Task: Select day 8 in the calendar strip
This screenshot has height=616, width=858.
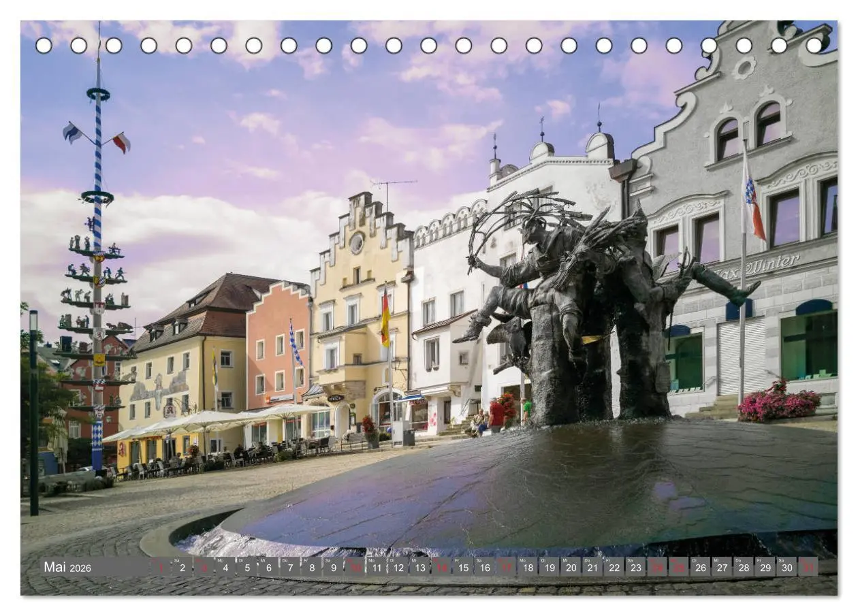Action: point(311,566)
